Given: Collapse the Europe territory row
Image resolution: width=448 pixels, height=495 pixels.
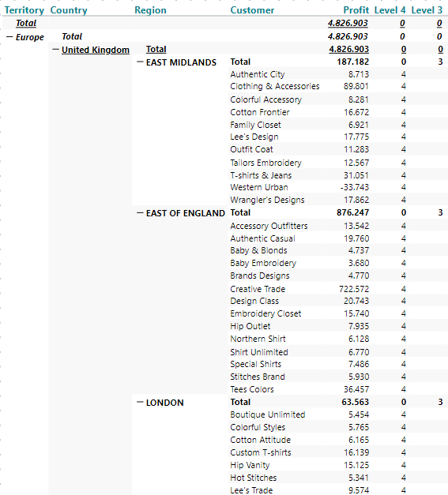Looking at the screenshot, I should pos(9,37).
